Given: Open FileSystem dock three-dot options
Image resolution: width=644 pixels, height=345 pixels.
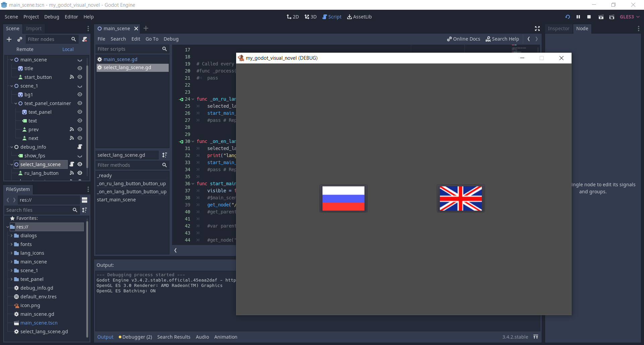Looking at the screenshot, I should click(x=88, y=189).
